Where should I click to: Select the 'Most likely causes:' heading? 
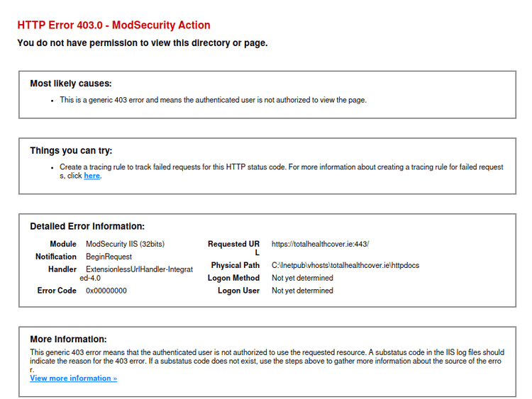point(70,84)
